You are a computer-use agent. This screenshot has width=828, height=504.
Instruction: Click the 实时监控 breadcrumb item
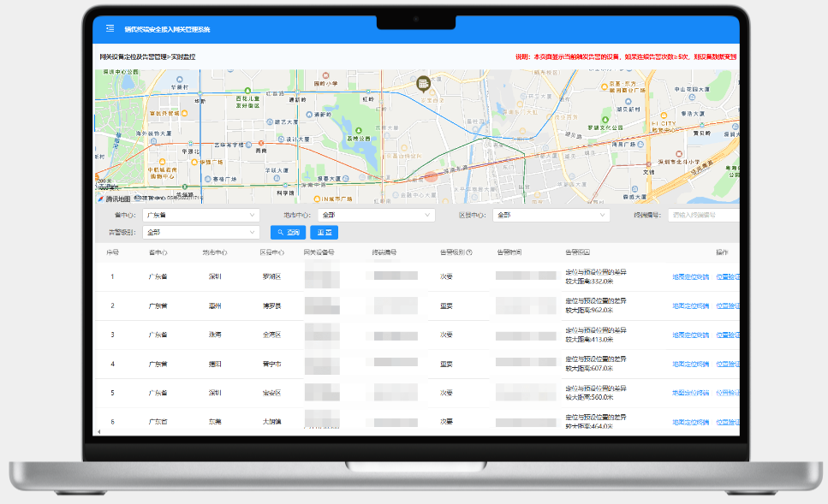pos(183,56)
